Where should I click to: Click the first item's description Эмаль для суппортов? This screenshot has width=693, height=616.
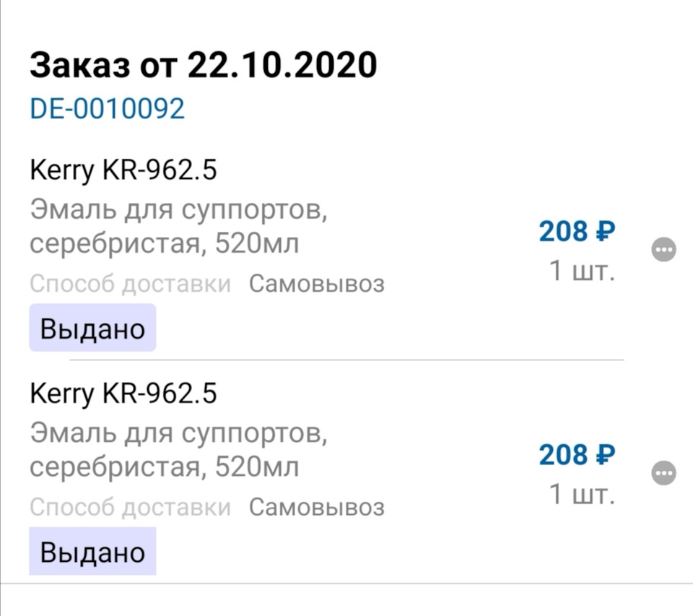pyautogui.click(x=179, y=212)
